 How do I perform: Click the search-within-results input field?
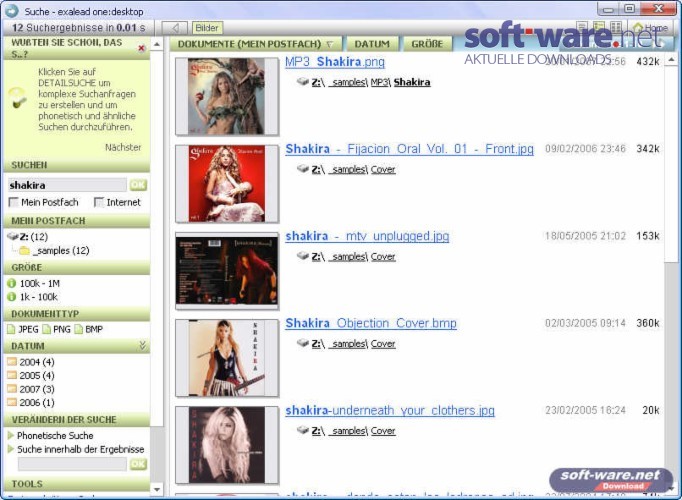tap(72, 464)
